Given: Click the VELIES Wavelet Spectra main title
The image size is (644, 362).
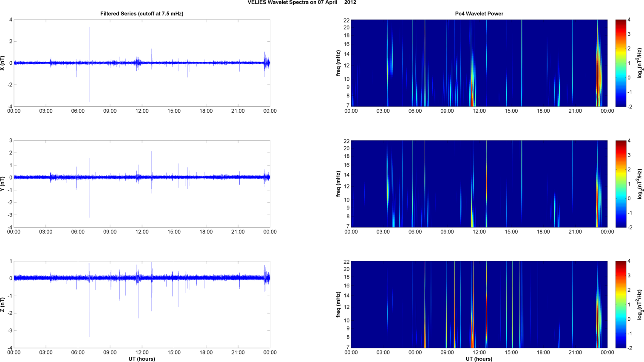Looking at the screenshot, I should [302, 3].
